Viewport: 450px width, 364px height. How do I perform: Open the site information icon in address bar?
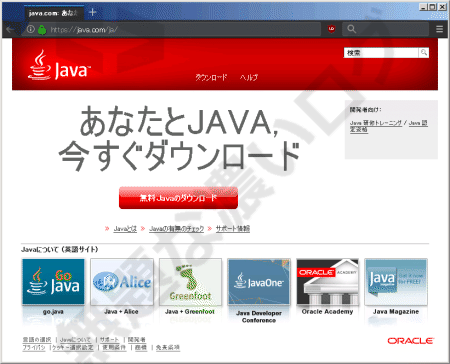point(31,29)
